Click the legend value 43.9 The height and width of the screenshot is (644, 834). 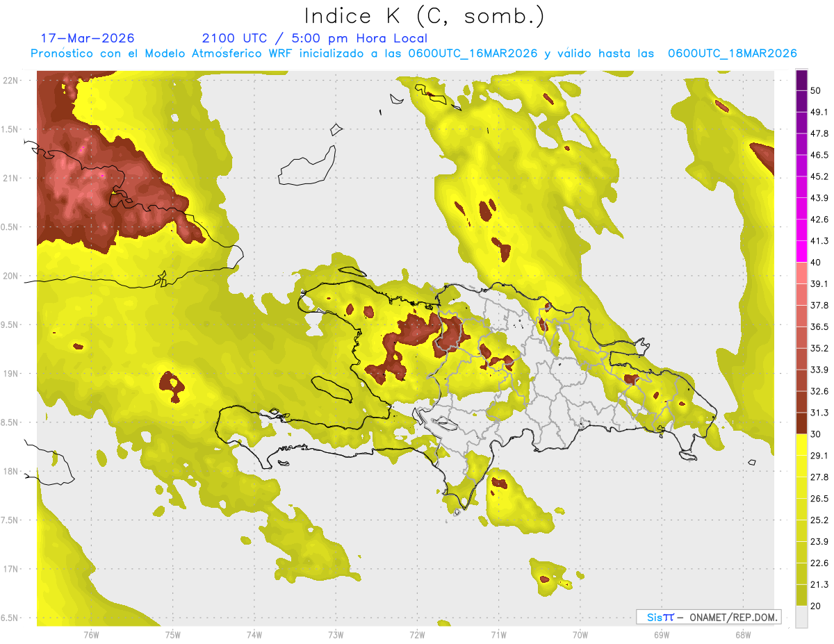(819, 198)
